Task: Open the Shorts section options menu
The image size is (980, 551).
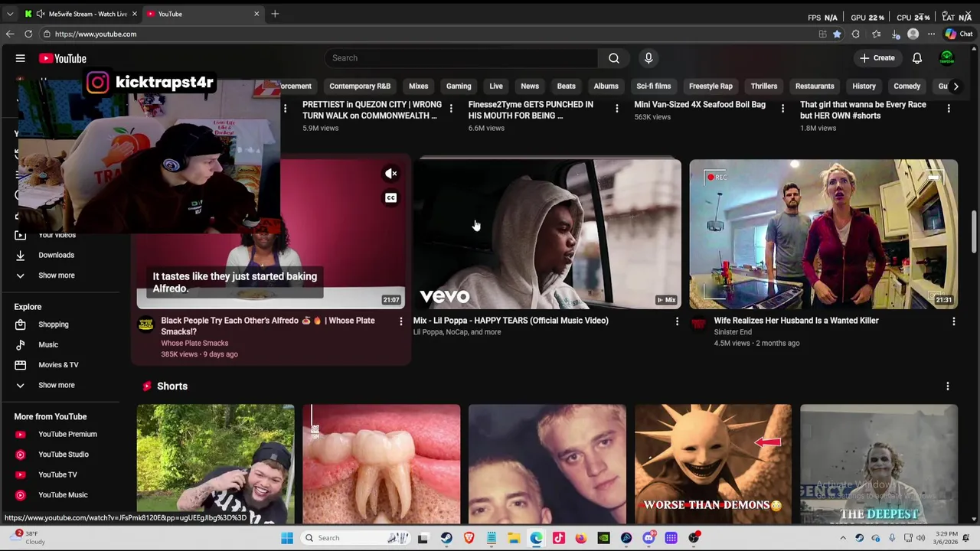Action: coord(948,386)
